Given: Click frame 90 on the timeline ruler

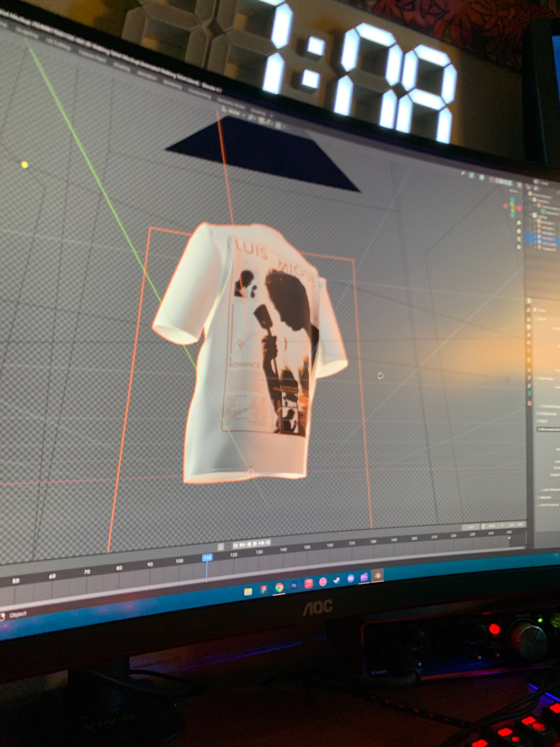Looking at the screenshot, I should [150, 564].
